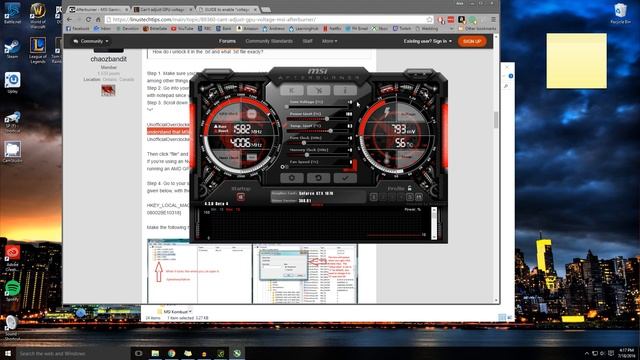Open the Existing user Sign In dropdown

pos(428,41)
